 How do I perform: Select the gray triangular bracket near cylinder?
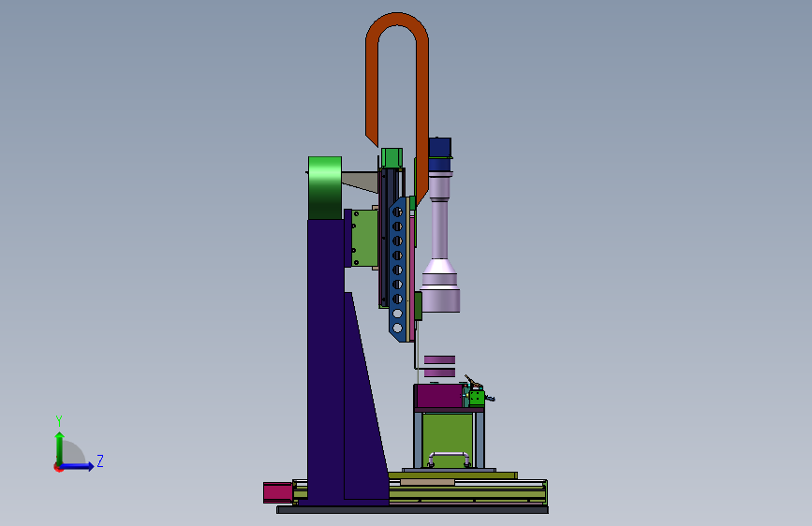click(361, 182)
